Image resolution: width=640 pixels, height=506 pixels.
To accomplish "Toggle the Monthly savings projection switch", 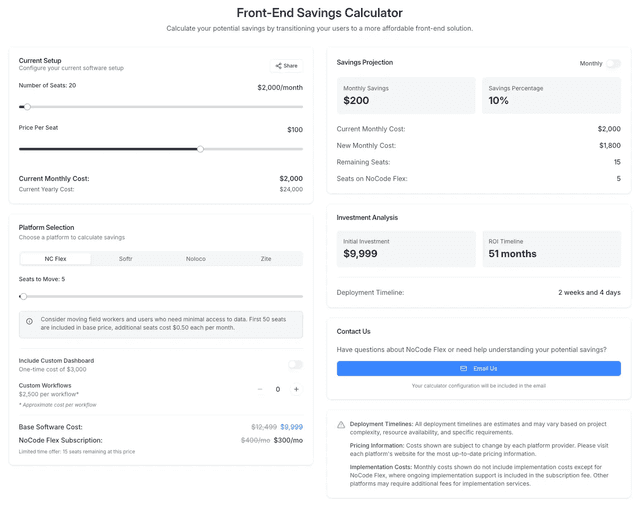I will pos(612,63).
